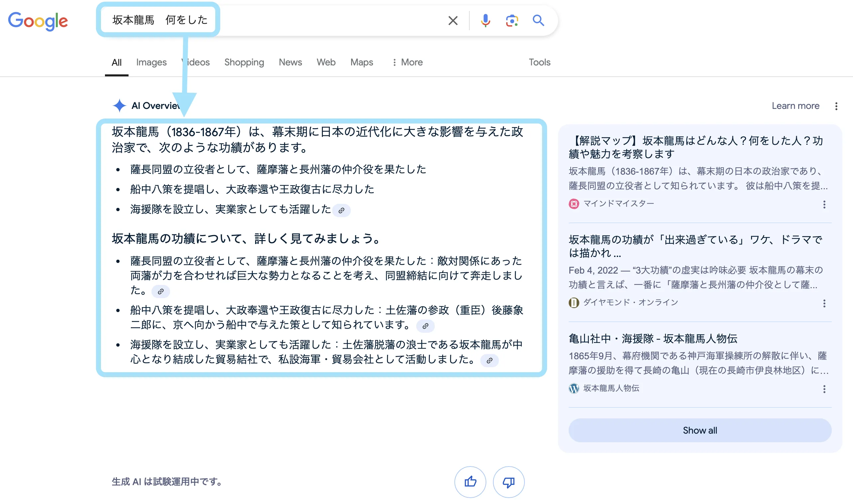Click the ダイヤモンド・オンライン source name
Screen dimensions: 853x504
click(630, 302)
